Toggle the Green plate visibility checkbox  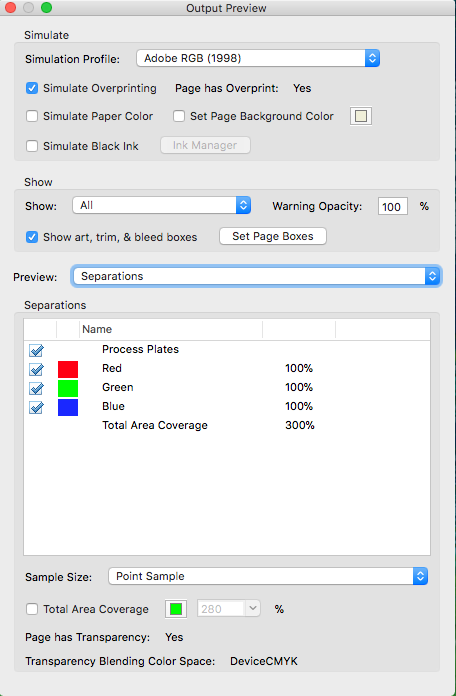pyautogui.click(x=36, y=388)
